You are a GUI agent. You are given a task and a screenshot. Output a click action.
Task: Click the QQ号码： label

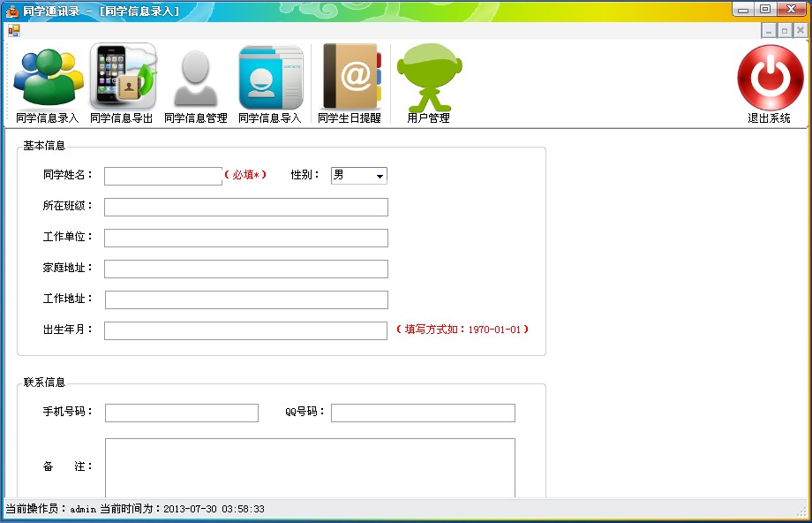pyautogui.click(x=305, y=412)
